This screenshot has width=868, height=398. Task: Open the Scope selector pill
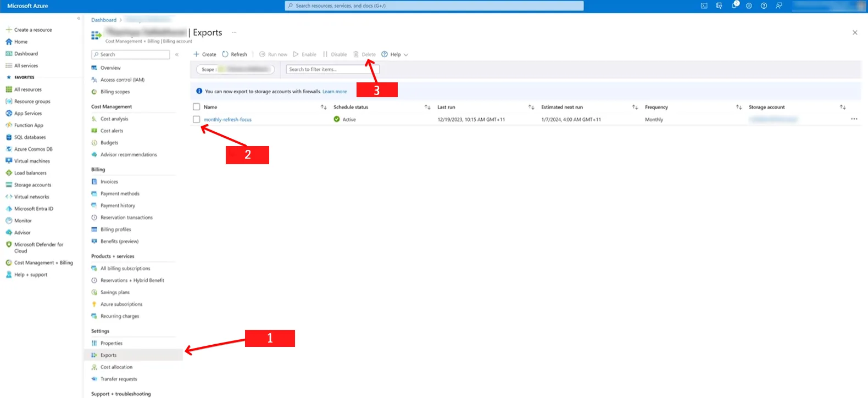pyautogui.click(x=235, y=70)
